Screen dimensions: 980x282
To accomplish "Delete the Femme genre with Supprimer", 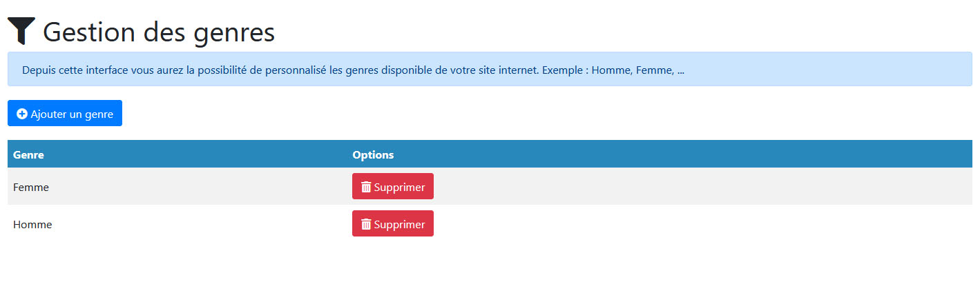I will tap(392, 187).
